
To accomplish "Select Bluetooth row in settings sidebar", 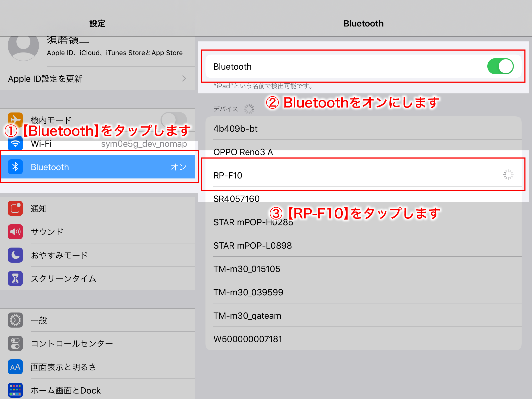I will coord(97,167).
